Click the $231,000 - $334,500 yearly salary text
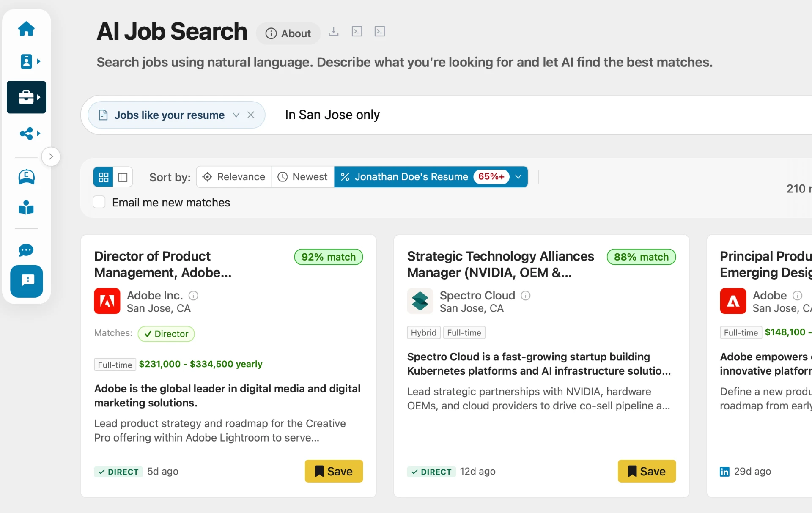This screenshot has width=812, height=513. tap(200, 364)
